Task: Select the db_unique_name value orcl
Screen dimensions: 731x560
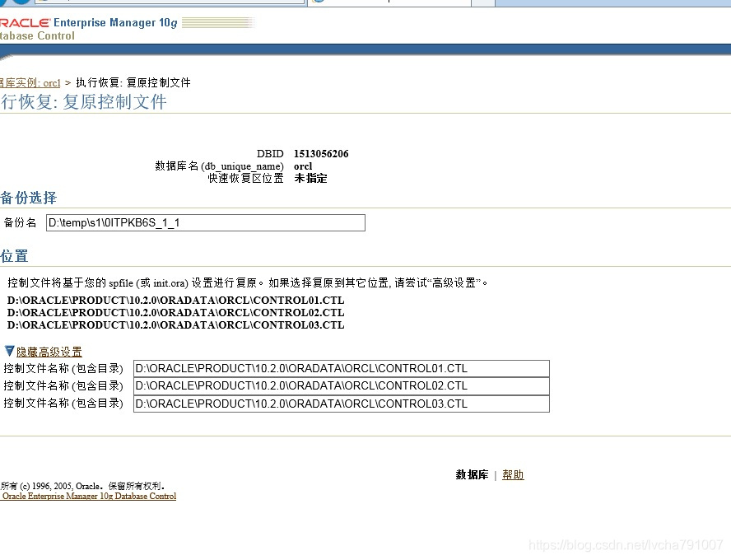Action: click(x=303, y=166)
